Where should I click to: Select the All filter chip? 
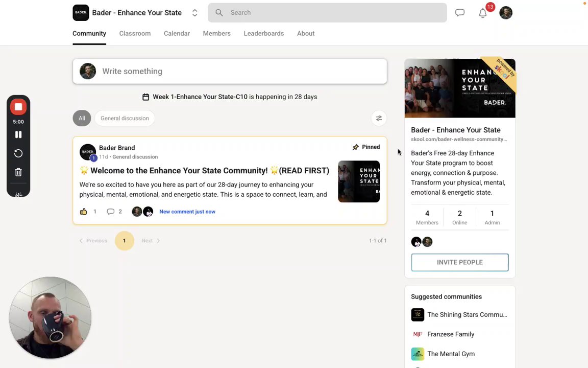point(82,118)
